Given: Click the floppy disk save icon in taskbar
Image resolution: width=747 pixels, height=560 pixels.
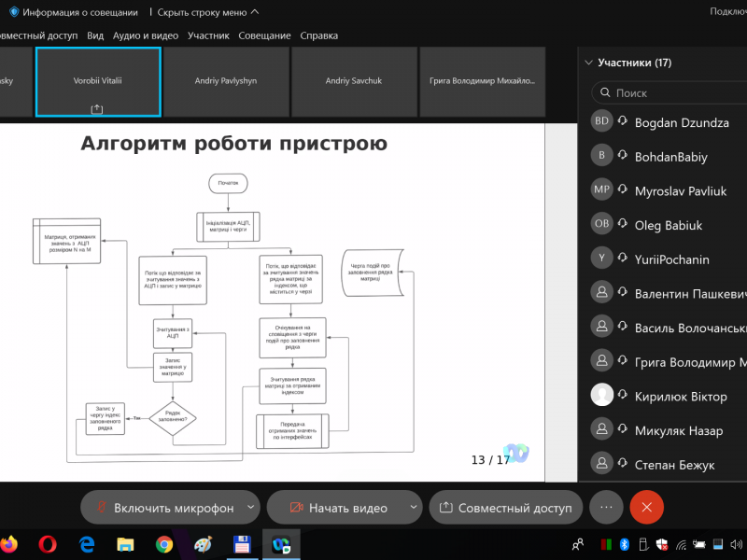Looking at the screenshot, I should (x=241, y=543).
